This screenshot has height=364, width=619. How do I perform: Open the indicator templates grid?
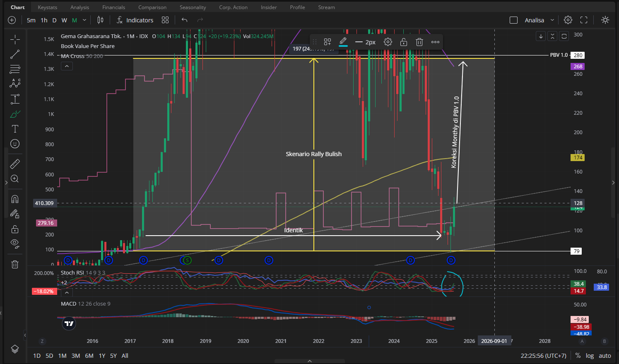tap(165, 20)
